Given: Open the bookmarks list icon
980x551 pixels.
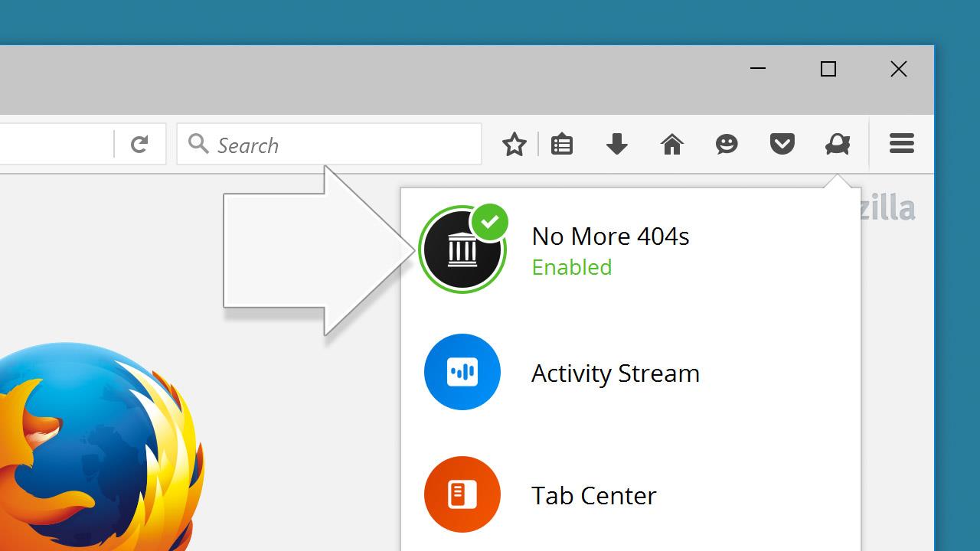Looking at the screenshot, I should tap(562, 145).
